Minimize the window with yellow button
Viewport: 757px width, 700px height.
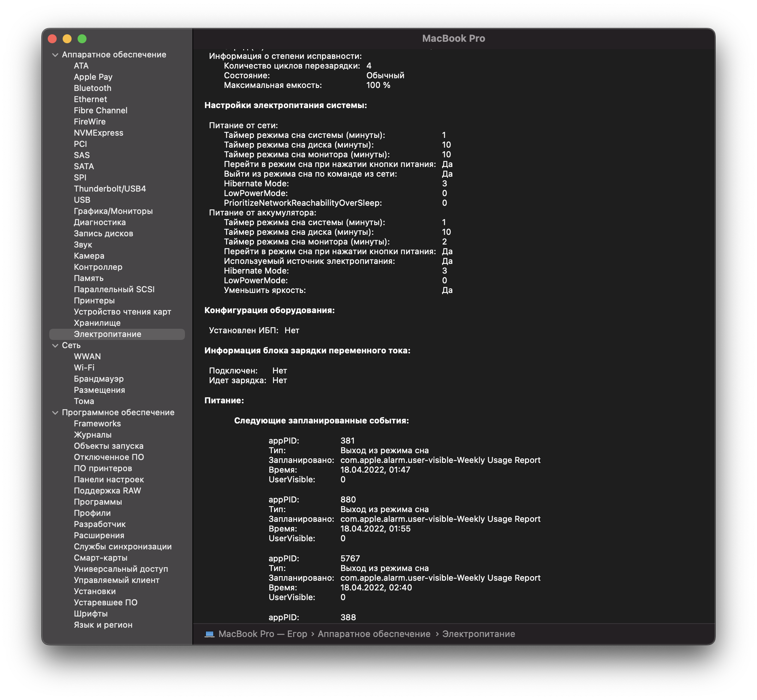pyautogui.click(x=67, y=39)
